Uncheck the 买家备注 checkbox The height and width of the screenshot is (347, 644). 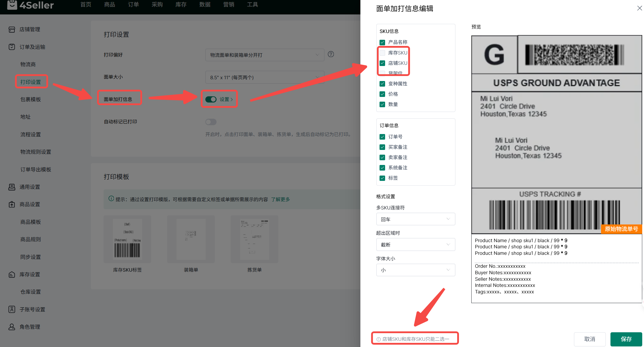(382, 147)
